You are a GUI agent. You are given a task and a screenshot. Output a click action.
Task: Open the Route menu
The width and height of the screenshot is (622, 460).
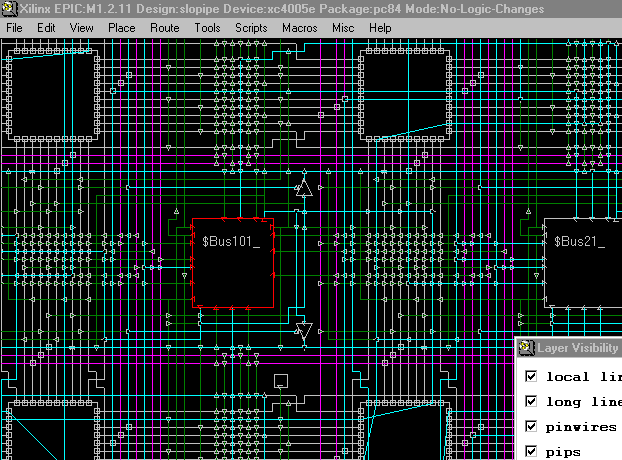click(165, 28)
